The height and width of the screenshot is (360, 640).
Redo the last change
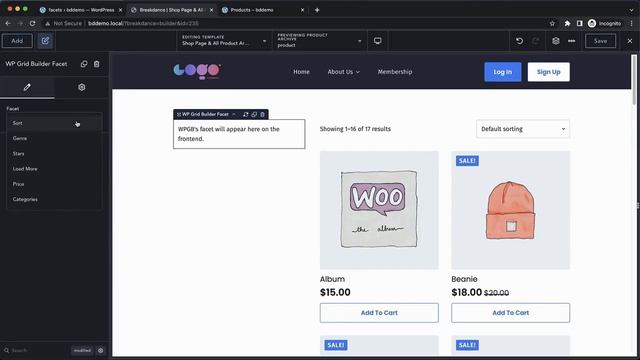[x=536, y=41]
